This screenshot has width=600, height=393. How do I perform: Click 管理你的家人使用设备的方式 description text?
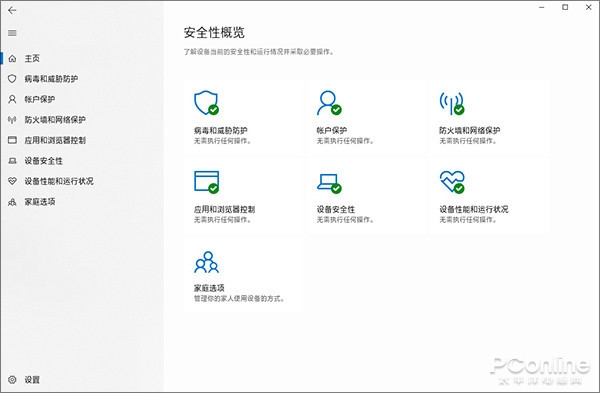click(240, 298)
